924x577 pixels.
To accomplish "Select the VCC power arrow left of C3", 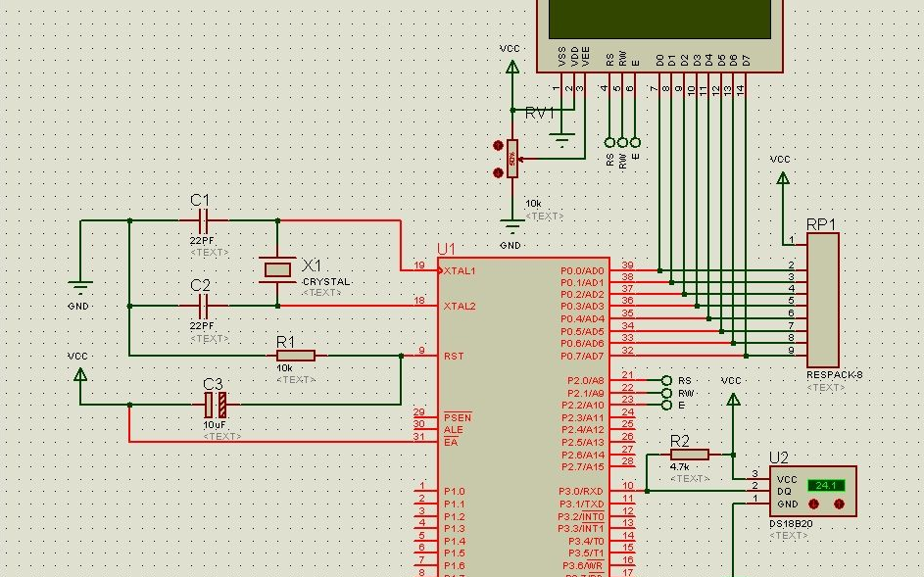I will tap(80, 374).
